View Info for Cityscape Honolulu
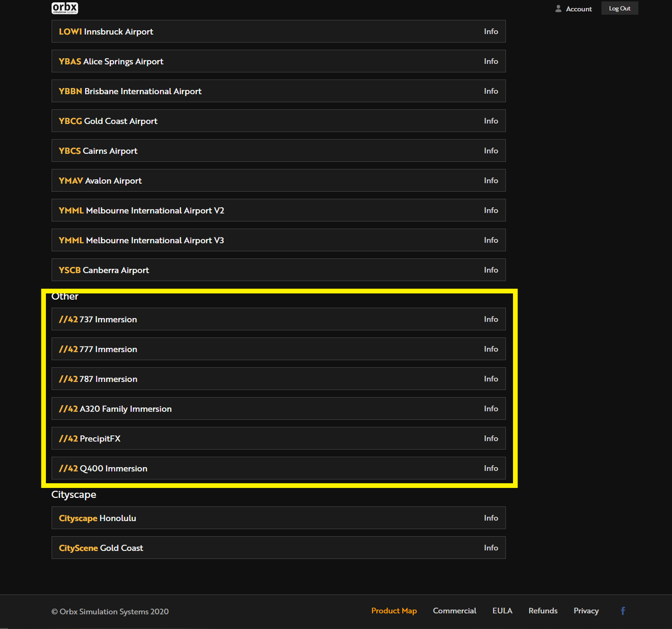Screen dimensions: 672x629 click(491, 518)
